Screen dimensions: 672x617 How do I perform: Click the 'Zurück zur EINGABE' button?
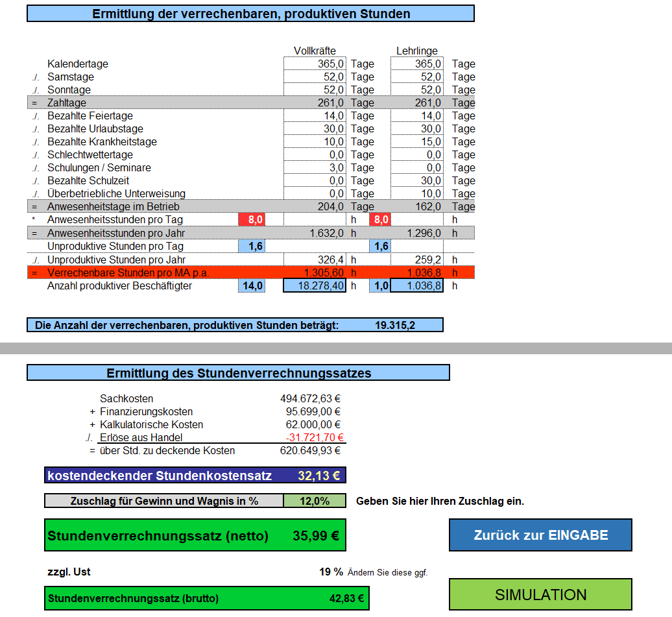(540, 535)
